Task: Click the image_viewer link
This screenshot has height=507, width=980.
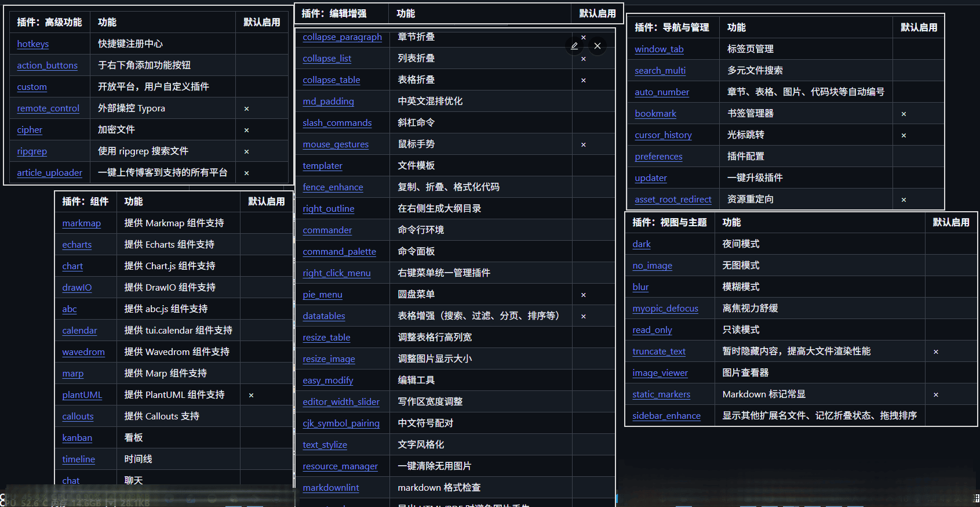Action: click(660, 373)
